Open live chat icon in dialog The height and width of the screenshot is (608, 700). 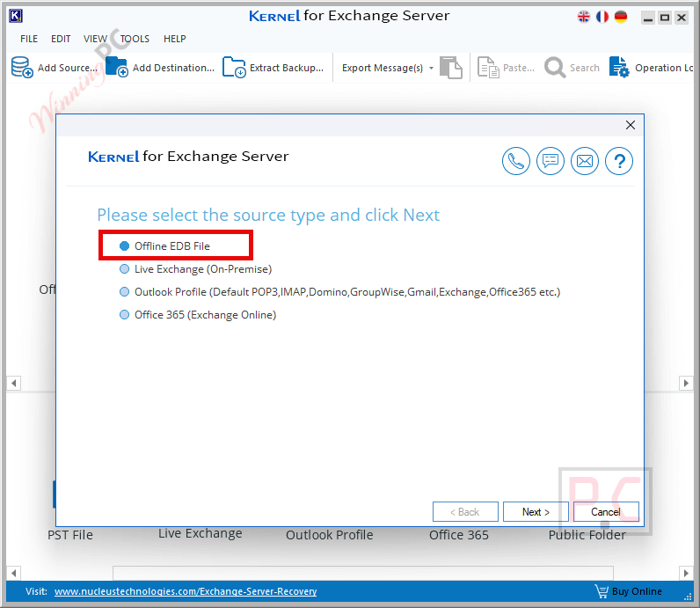pos(551,161)
